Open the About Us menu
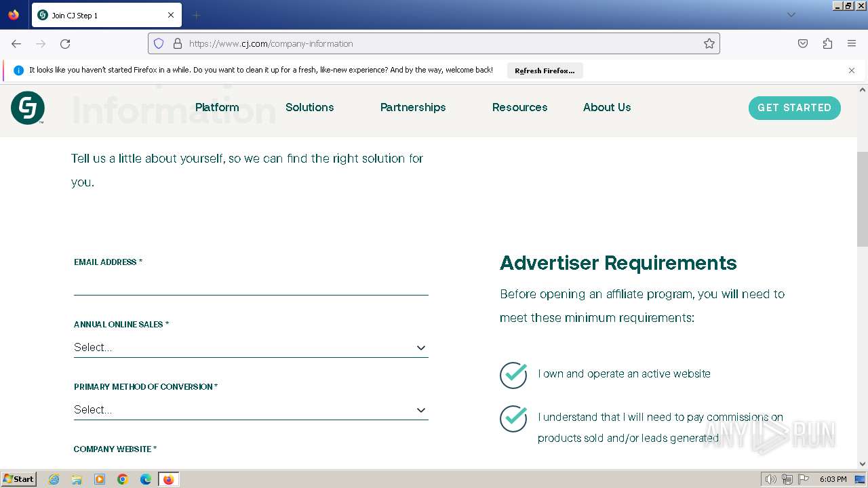Screen dimensions: 868x488 pos(607,107)
